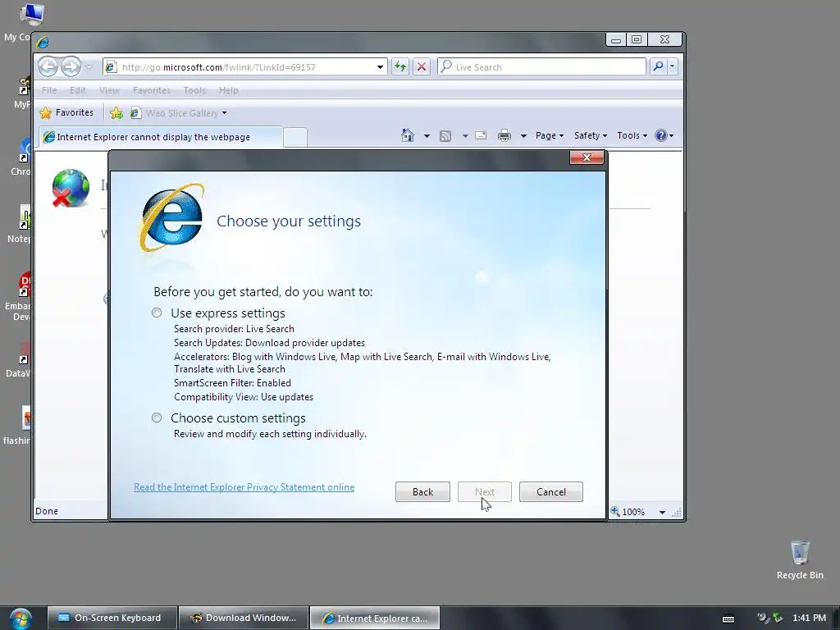Click the Back button in the dialog

tap(422, 492)
